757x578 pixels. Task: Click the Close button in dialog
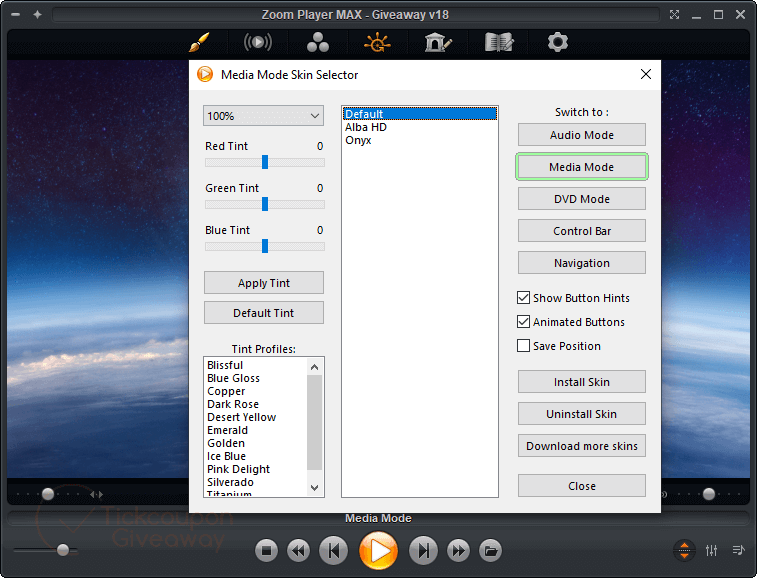click(582, 486)
